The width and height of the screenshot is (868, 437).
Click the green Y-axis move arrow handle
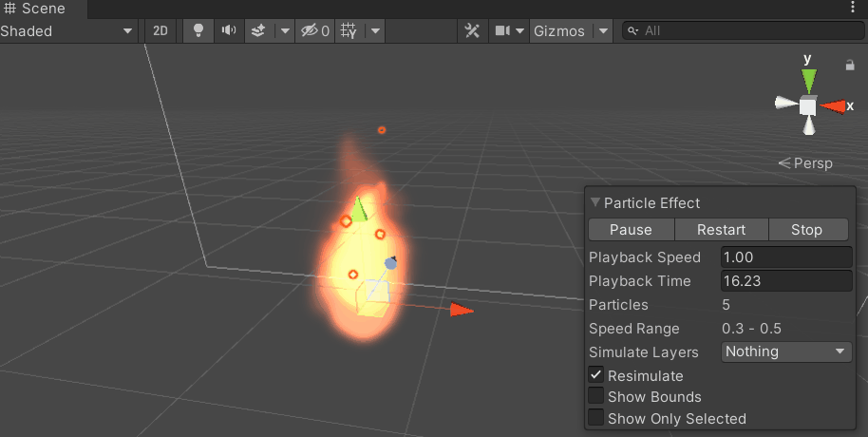click(359, 209)
